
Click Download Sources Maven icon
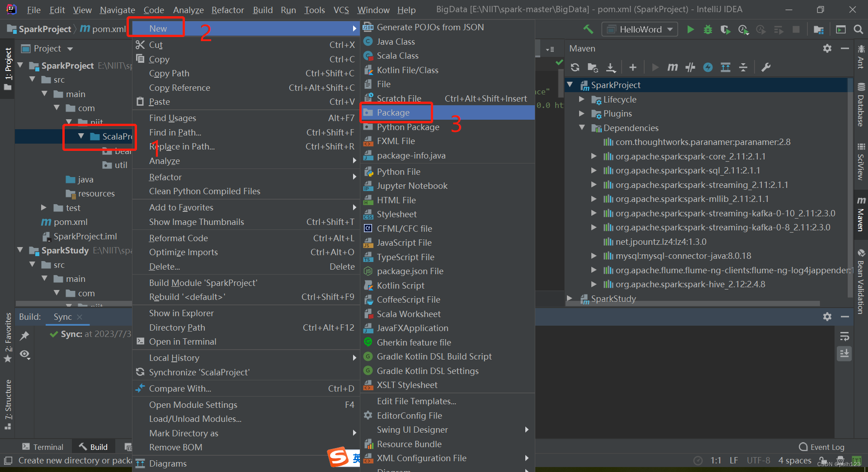tap(611, 67)
